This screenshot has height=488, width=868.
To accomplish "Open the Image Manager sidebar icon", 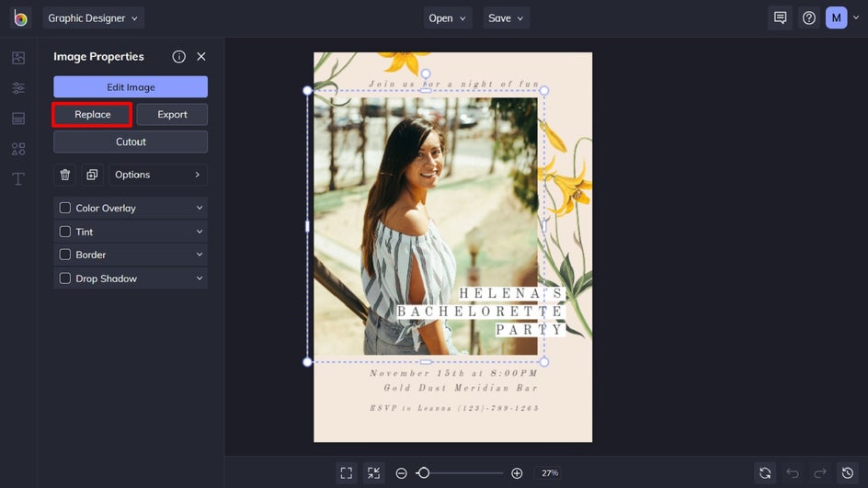I will [18, 58].
